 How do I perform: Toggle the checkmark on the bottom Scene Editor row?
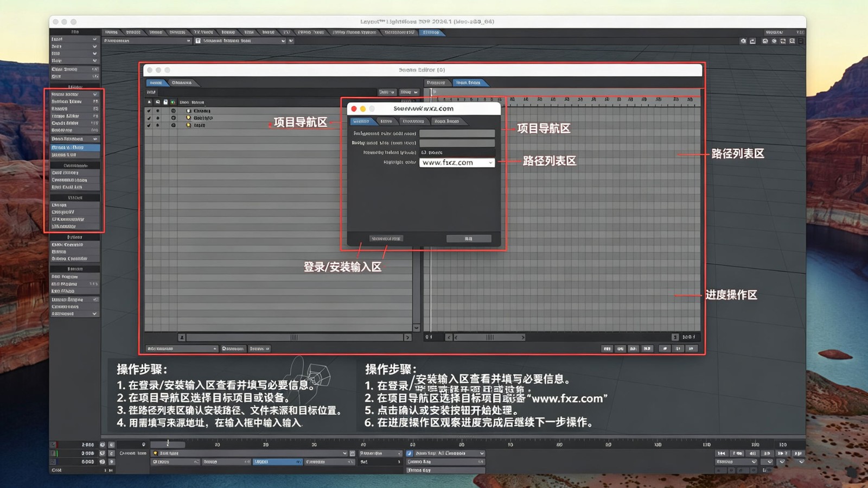(x=149, y=125)
